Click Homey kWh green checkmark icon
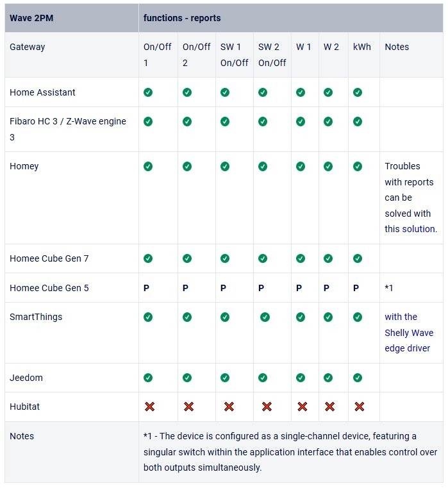Viewport: 448px width, 488px height. click(x=358, y=167)
